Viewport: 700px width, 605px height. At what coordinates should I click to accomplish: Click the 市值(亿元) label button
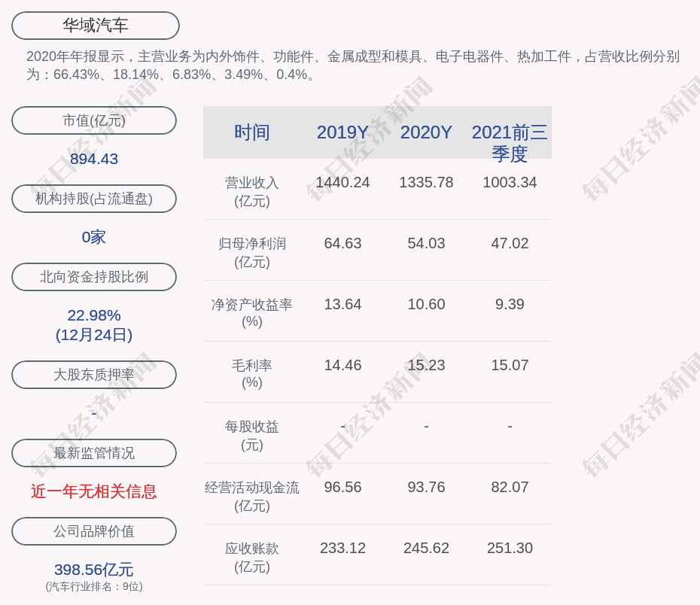94,120
